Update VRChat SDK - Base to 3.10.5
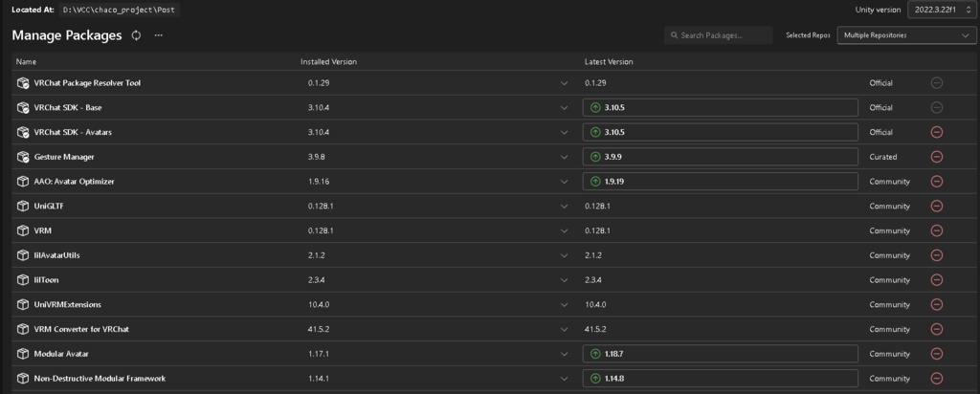 click(720, 107)
